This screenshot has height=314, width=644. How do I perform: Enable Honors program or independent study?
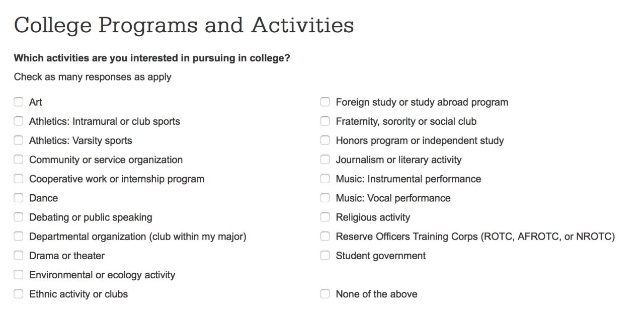coord(326,140)
